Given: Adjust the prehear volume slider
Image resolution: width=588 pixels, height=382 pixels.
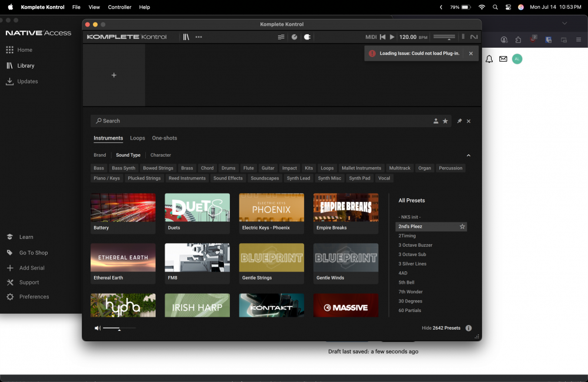Looking at the screenshot, I should tap(119, 328).
